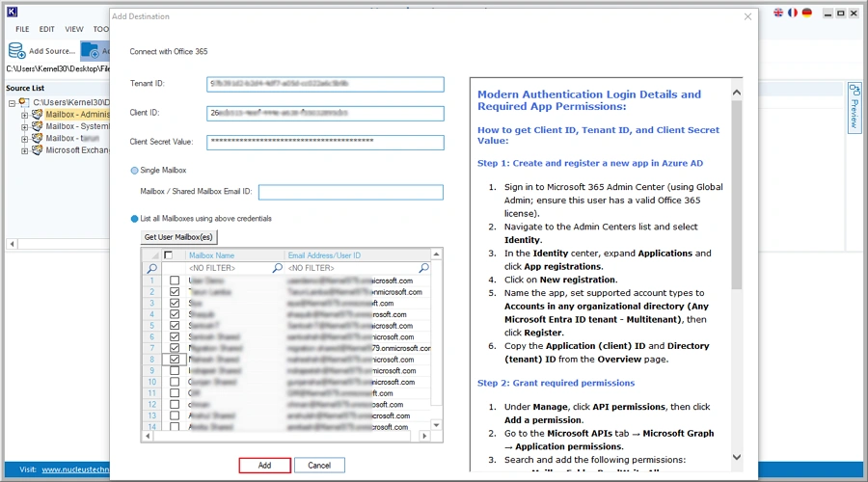Image resolution: width=868 pixels, height=482 pixels.
Task: Uncheck the mailbox checkbox in row 5
Action: [175, 326]
